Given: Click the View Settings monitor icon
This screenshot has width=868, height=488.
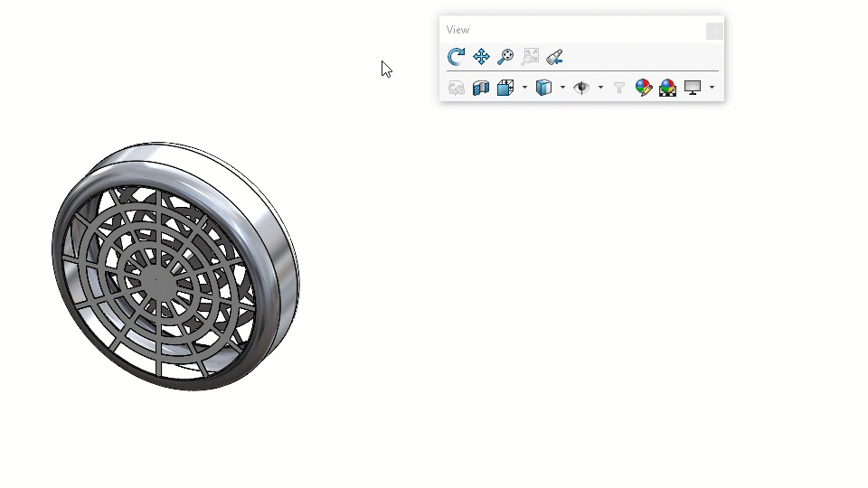Looking at the screenshot, I should [693, 88].
